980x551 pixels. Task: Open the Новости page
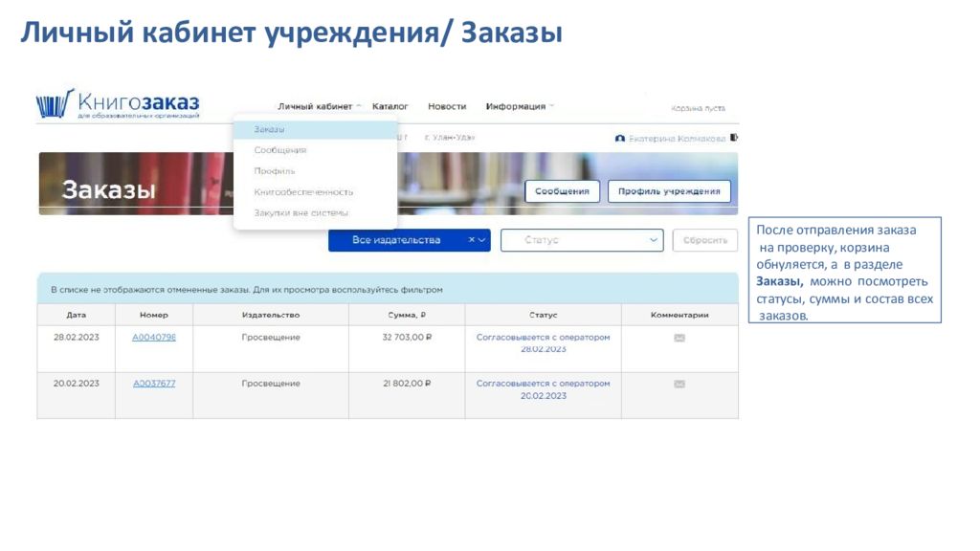coord(447,107)
